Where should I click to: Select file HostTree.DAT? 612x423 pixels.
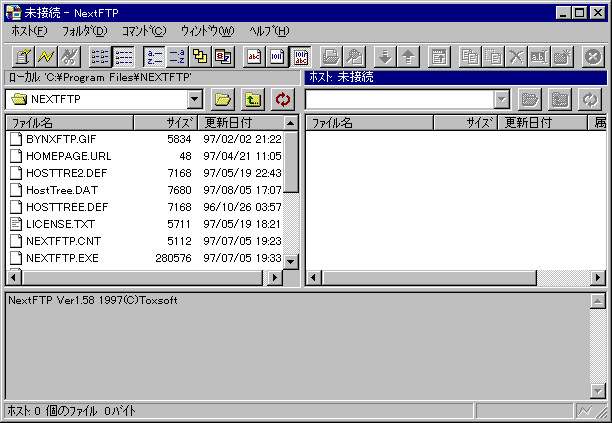coord(62,190)
